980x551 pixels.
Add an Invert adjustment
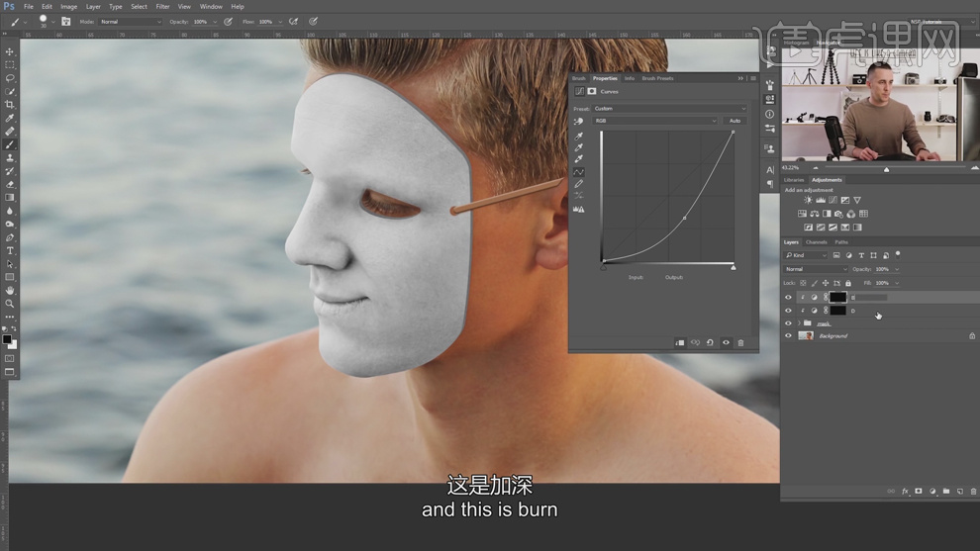click(808, 228)
